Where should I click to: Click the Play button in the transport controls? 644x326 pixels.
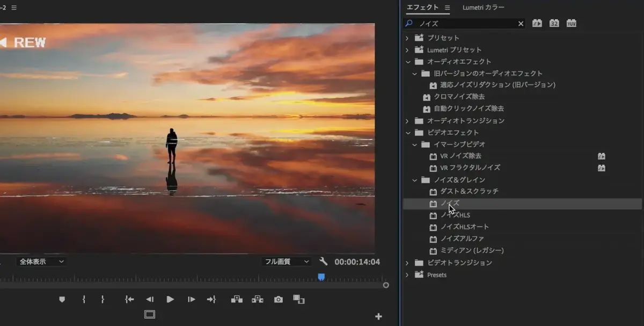(170, 300)
